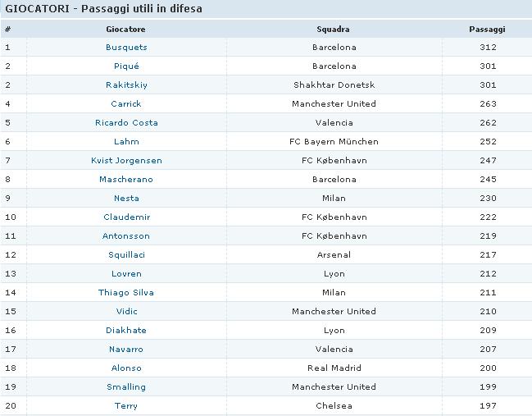Click the Passaggi column header

point(487,29)
